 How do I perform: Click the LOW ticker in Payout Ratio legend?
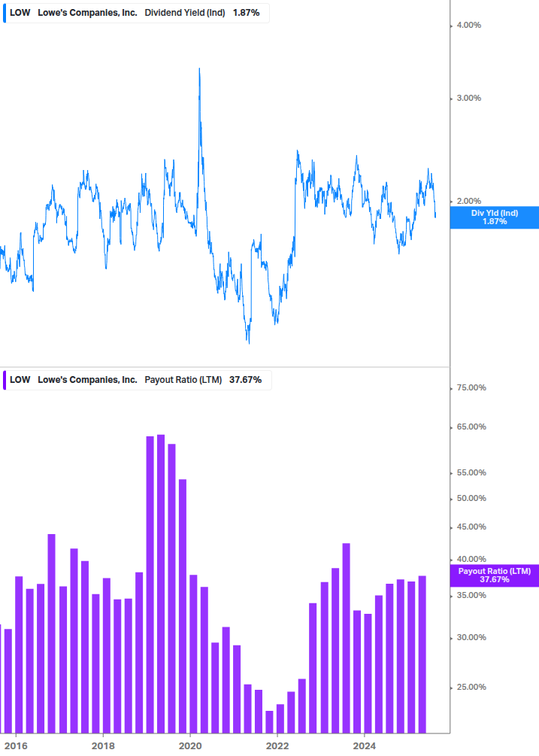(x=20, y=380)
